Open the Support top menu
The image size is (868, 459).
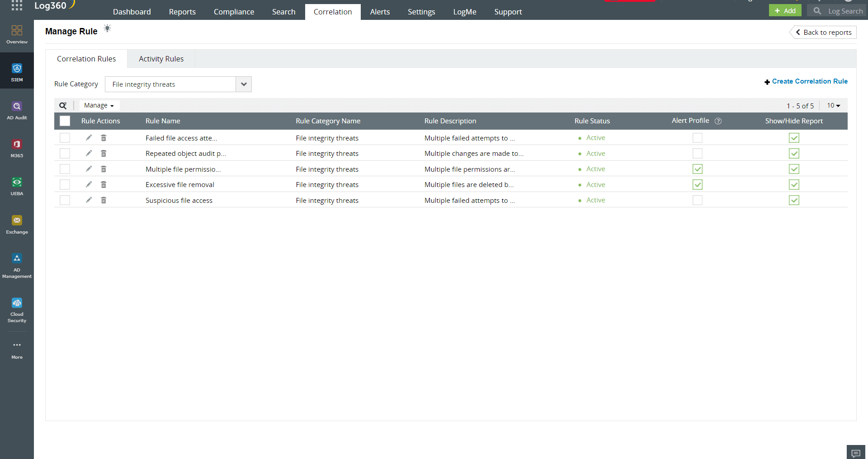[x=508, y=12]
